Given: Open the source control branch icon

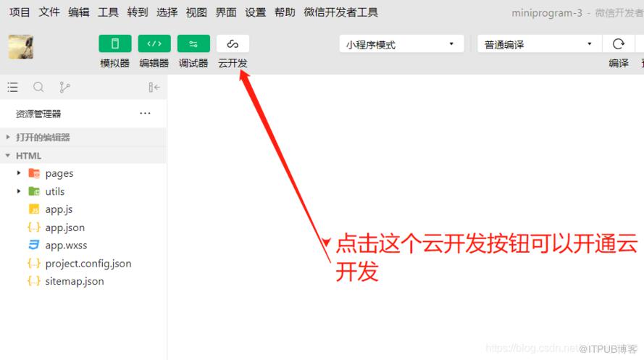Looking at the screenshot, I should click(64, 87).
